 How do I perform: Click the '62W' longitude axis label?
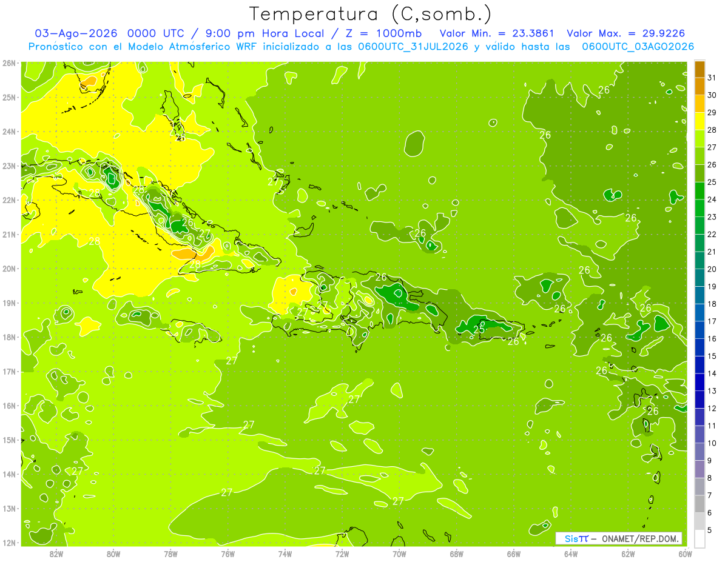(628, 554)
